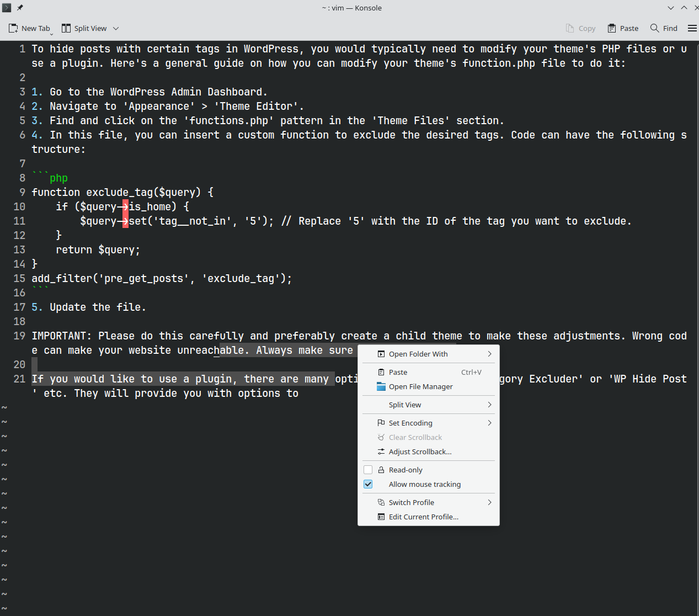Click the New Tab icon in toolbar
The height and width of the screenshot is (616, 699).
[13, 28]
